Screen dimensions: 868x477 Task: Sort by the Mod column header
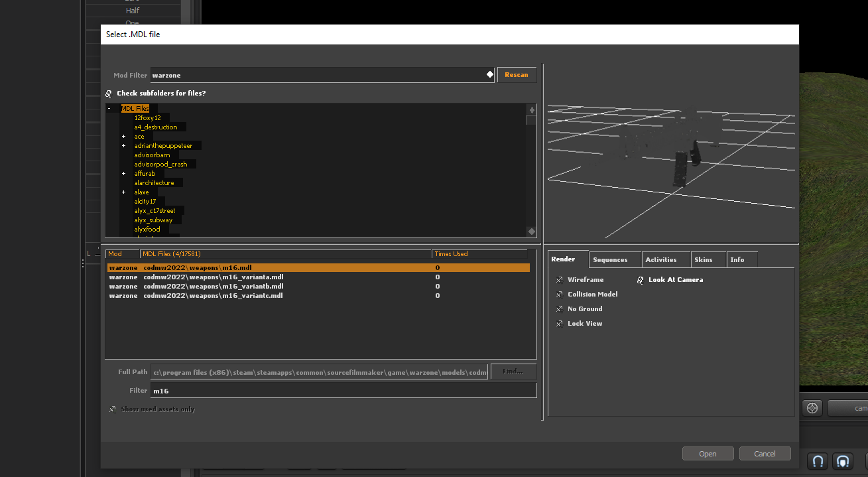123,253
